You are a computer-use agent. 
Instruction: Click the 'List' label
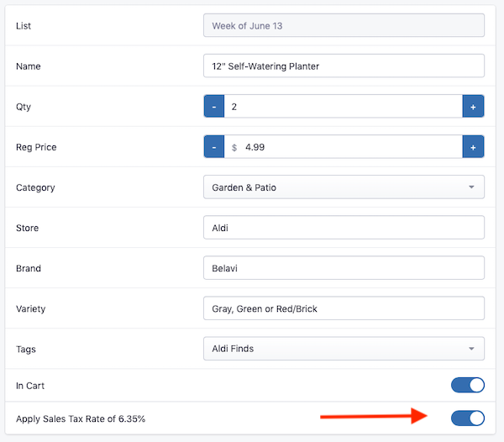pyautogui.click(x=24, y=26)
